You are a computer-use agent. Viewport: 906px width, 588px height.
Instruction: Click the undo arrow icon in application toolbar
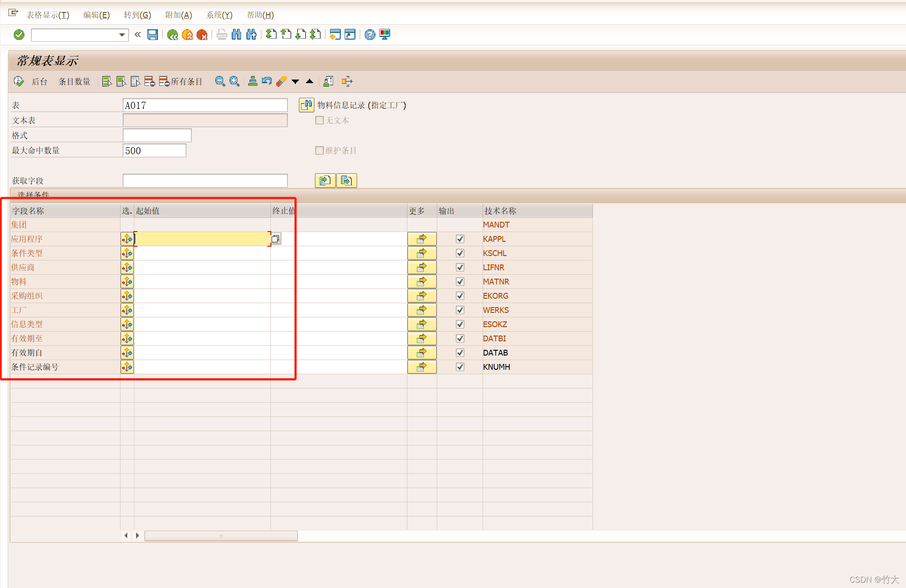pyautogui.click(x=267, y=81)
